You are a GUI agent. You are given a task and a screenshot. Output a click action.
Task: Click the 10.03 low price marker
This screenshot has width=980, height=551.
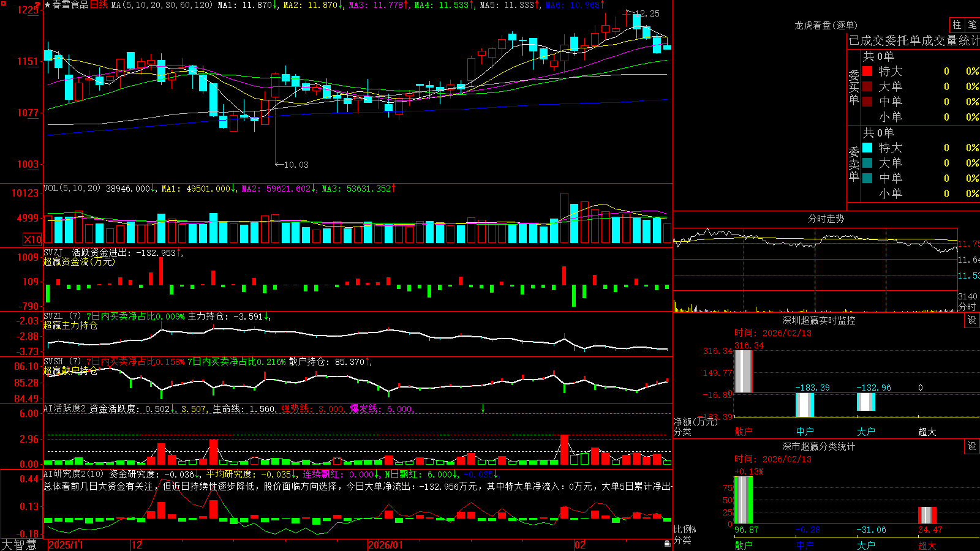click(x=296, y=165)
